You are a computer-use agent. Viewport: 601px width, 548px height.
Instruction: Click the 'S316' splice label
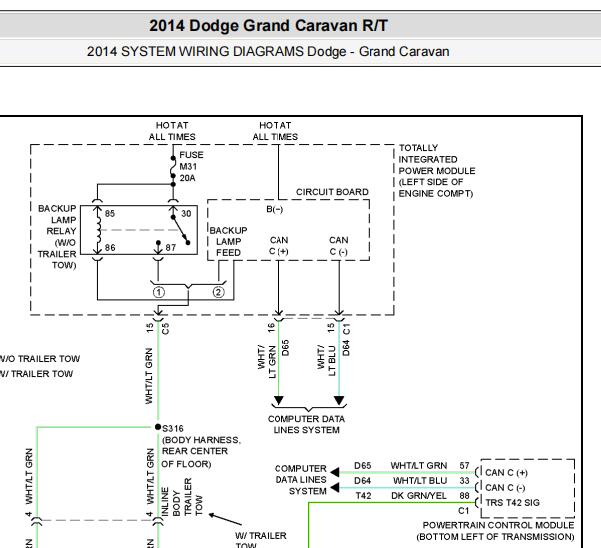tap(173, 428)
